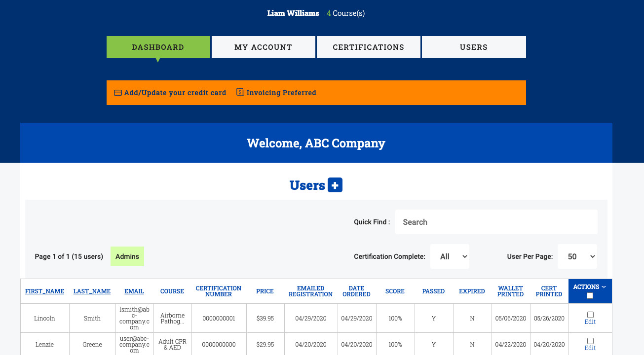Click the DATE ORDERED column header

(x=356, y=291)
